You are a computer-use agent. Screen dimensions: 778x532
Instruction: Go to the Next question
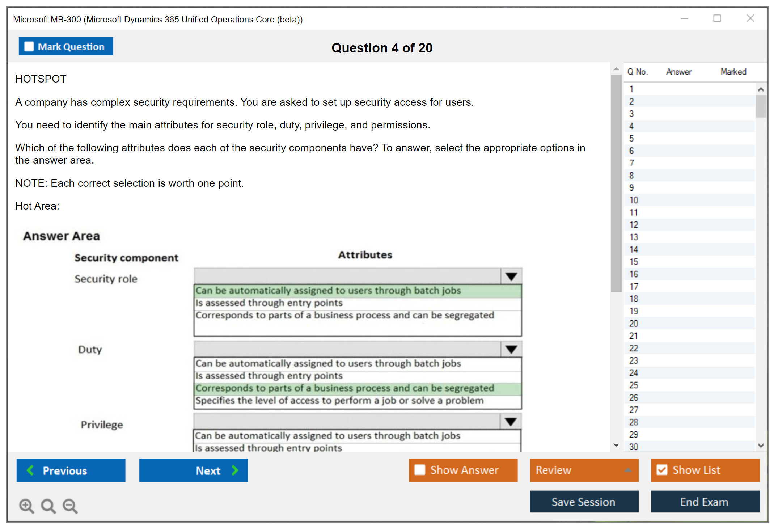pos(194,470)
